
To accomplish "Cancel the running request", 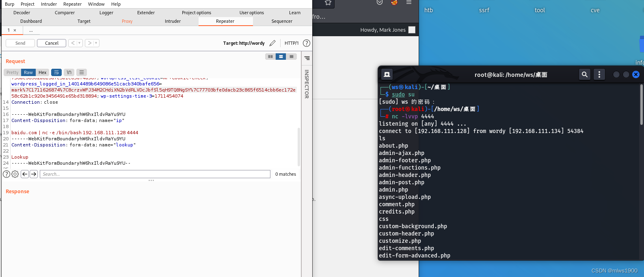I will (x=52, y=43).
